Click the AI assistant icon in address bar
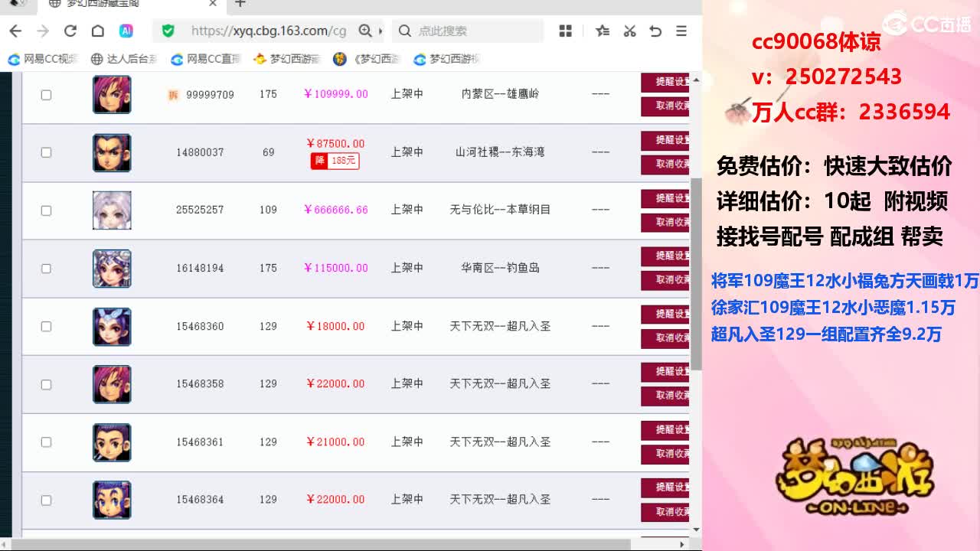The height and width of the screenshot is (551, 980). pos(125,31)
